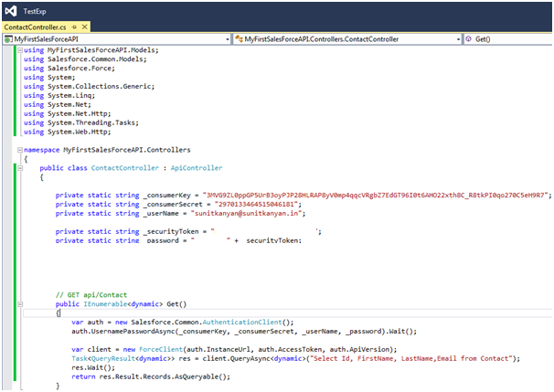Collapse the Get() method block
Screen dimensions: 554x392
[x=20, y=304]
